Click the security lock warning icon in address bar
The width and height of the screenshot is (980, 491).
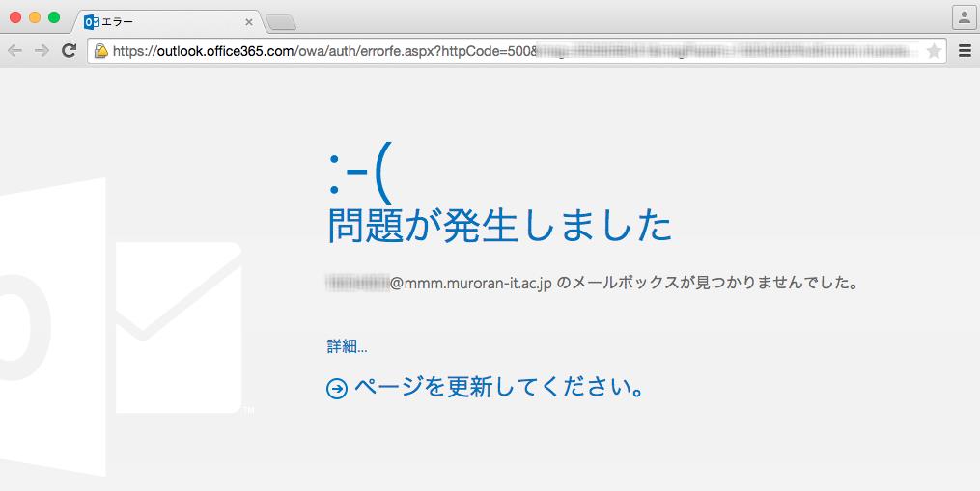100,51
